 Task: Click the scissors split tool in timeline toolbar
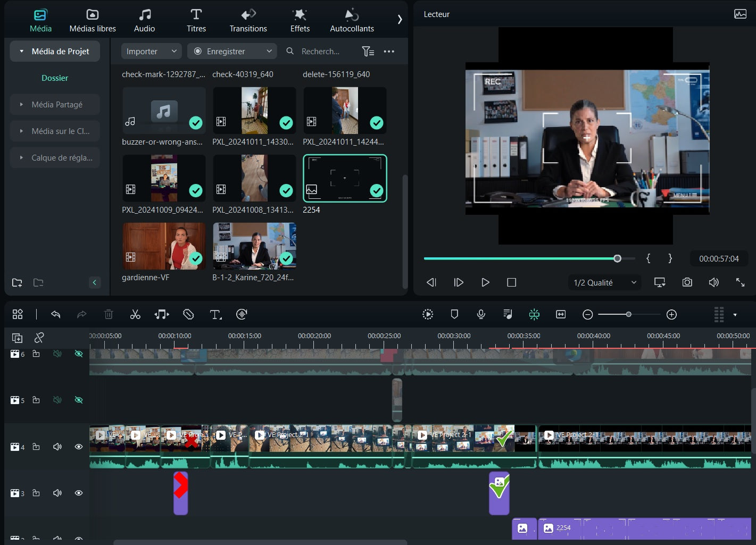point(135,315)
